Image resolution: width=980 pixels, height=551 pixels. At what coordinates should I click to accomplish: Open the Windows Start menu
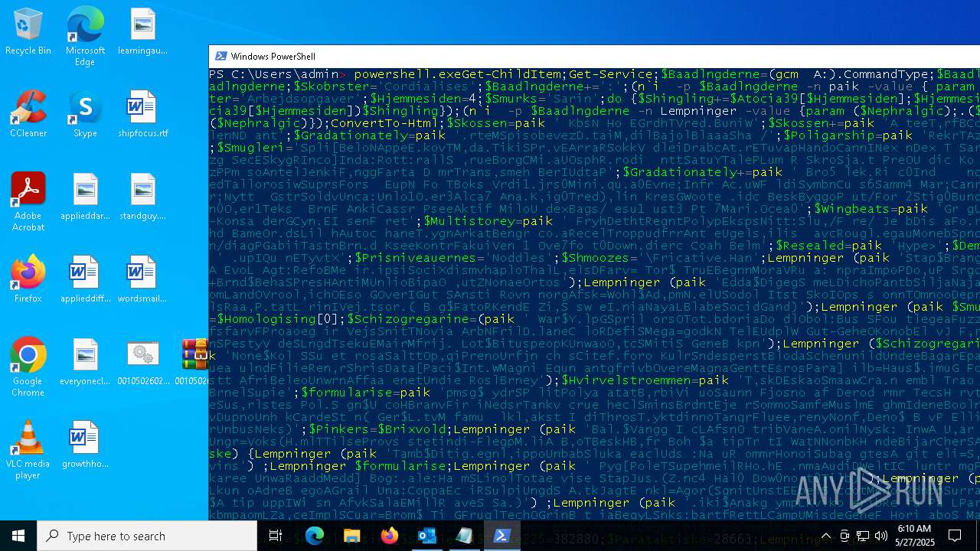coord(18,536)
